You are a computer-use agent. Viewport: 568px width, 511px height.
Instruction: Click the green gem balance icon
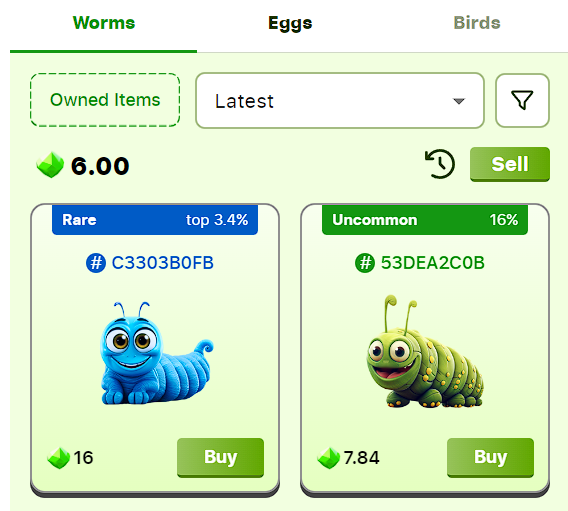point(50,165)
